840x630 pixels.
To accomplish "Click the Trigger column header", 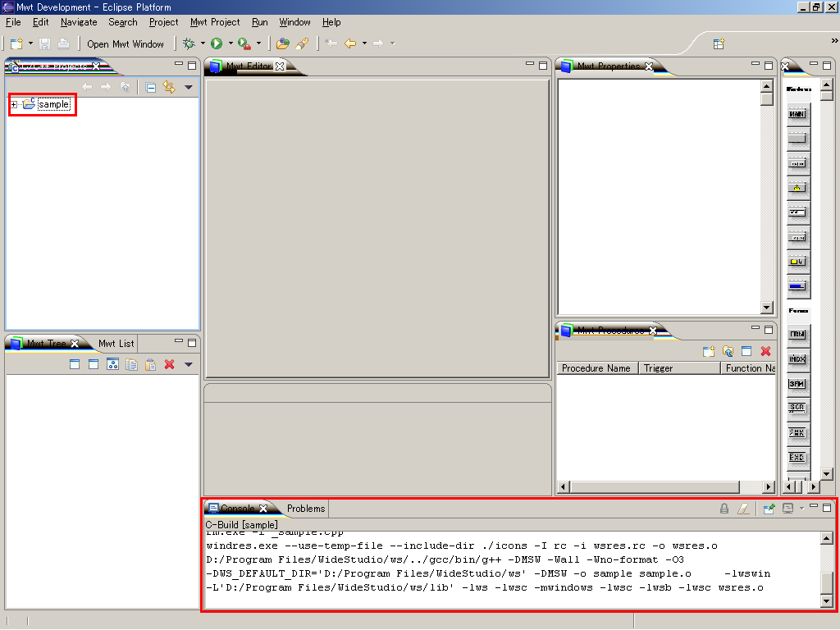I will point(679,368).
